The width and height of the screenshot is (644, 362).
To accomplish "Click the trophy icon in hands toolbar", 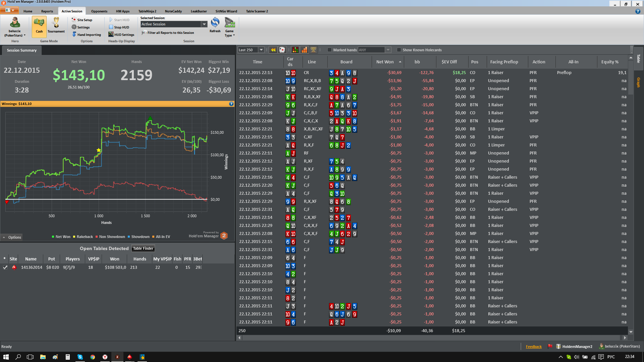I will pyautogui.click(x=313, y=50).
